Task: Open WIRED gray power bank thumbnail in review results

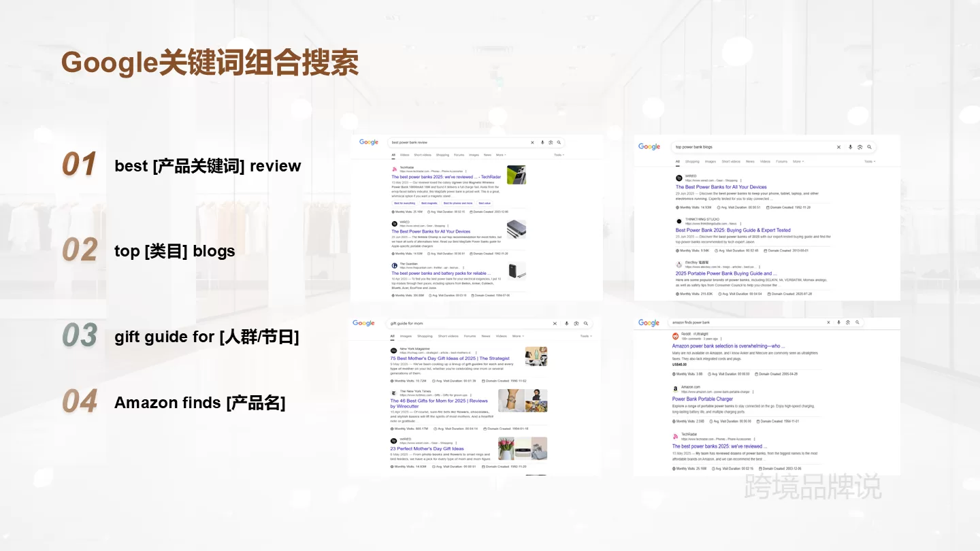Action: 517,229
